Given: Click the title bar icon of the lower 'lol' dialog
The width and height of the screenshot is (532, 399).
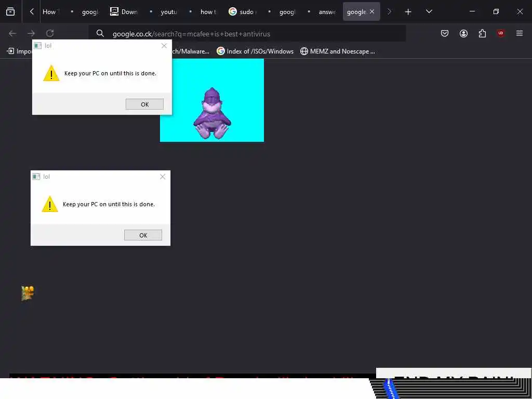Looking at the screenshot, I should pyautogui.click(x=36, y=177).
